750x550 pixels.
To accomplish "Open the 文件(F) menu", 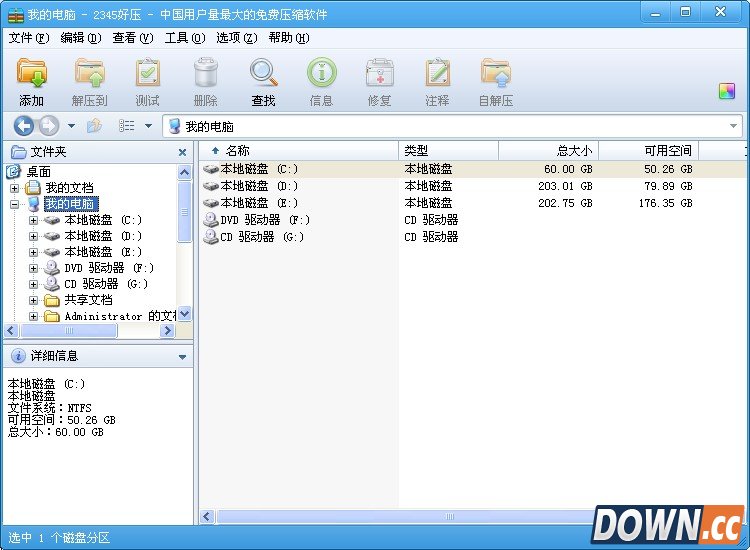I will click(28, 38).
